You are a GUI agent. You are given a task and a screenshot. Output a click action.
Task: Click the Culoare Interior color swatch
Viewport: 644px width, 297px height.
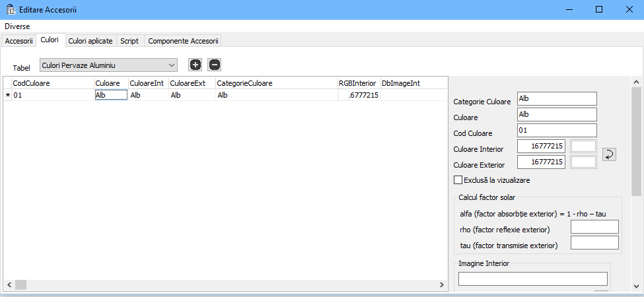583,147
